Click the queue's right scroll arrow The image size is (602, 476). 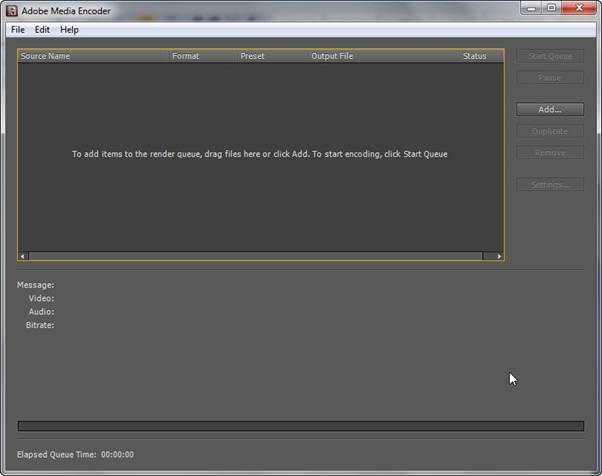(x=498, y=256)
